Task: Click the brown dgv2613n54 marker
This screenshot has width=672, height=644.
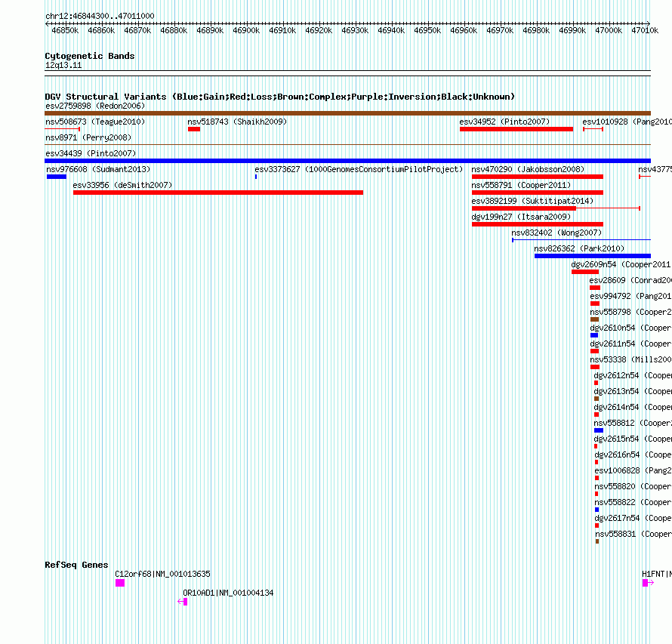Action: [596, 399]
